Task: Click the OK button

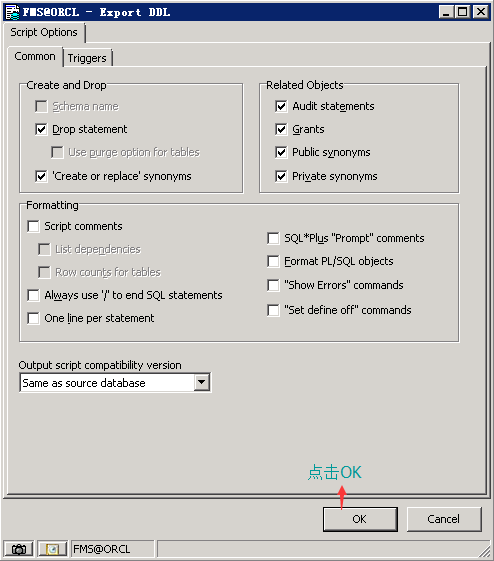Action: click(x=360, y=519)
